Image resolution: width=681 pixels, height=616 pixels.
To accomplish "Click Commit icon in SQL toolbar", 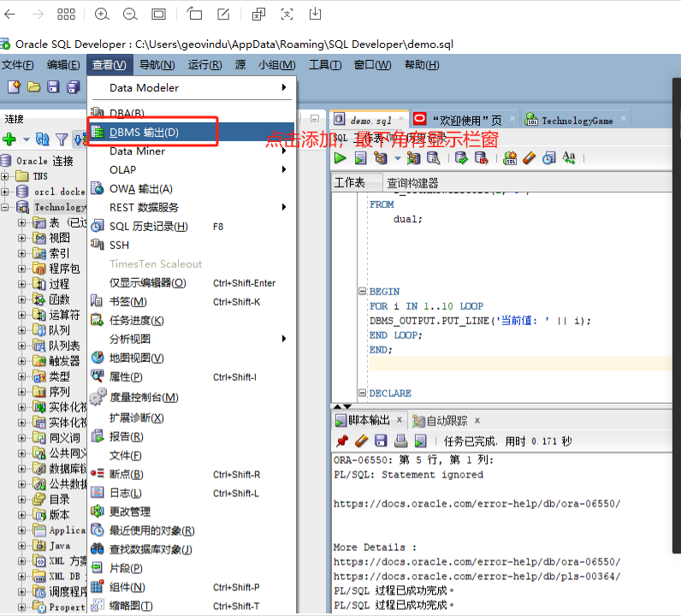I will click(461, 158).
